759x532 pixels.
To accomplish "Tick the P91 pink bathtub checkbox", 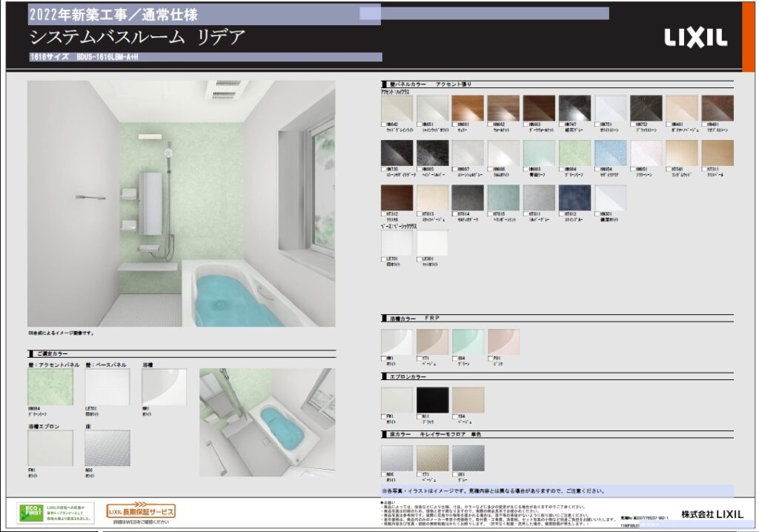I will pyautogui.click(x=491, y=359).
